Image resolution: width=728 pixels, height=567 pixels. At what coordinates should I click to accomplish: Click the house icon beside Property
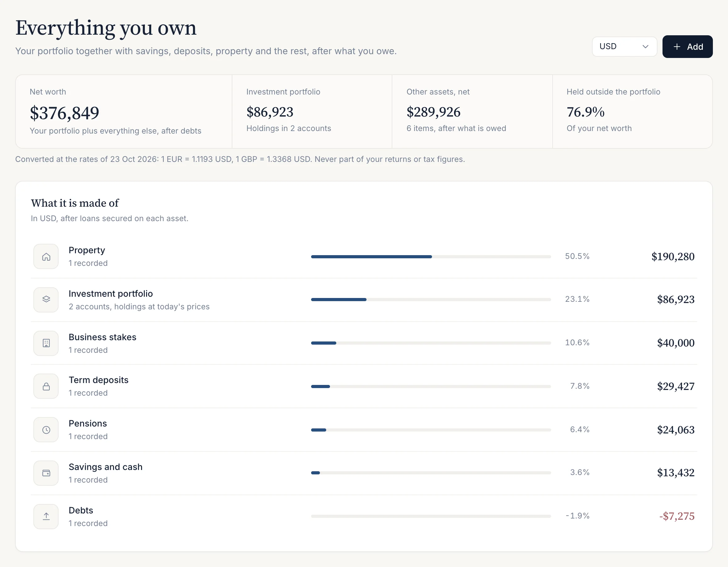tap(46, 256)
